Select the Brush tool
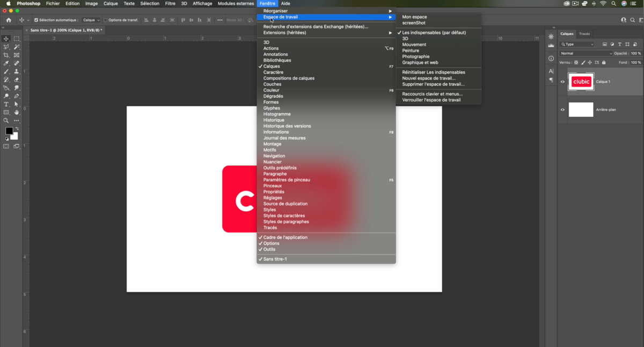The image size is (644, 347). coord(6,71)
